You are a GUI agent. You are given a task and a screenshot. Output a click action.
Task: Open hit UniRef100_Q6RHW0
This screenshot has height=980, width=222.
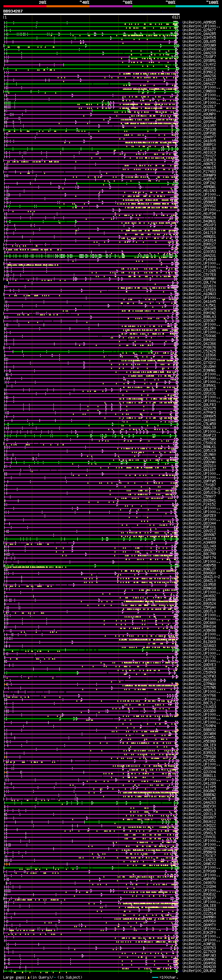point(199,278)
